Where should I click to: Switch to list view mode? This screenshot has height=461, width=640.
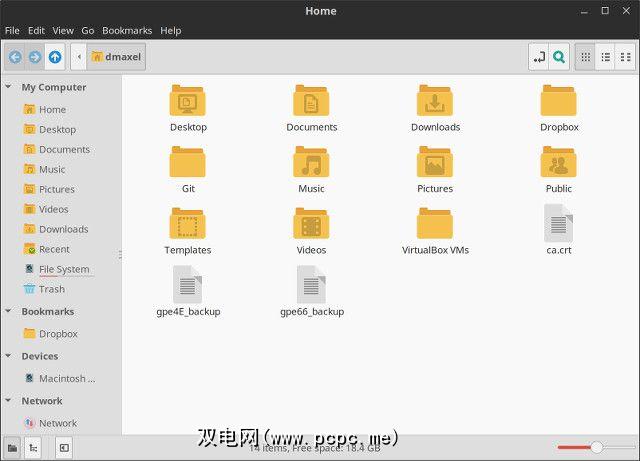[605, 57]
